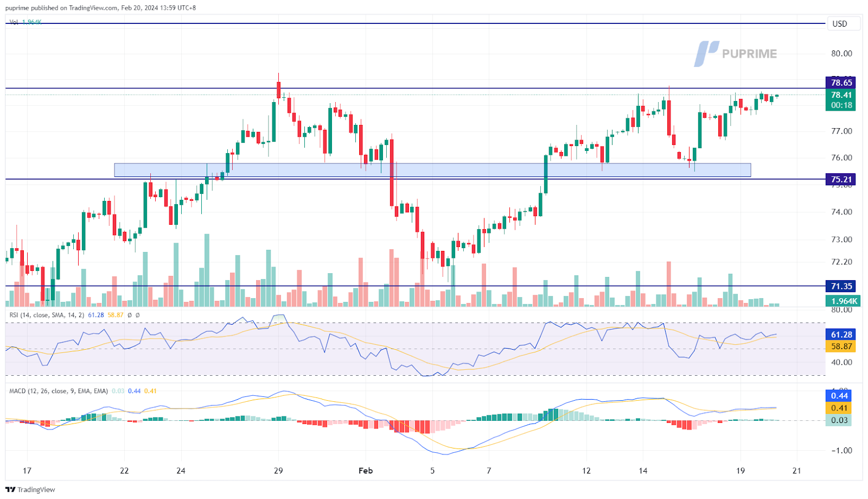Click the TradingView logo at the bottom left

coord(30,490)
